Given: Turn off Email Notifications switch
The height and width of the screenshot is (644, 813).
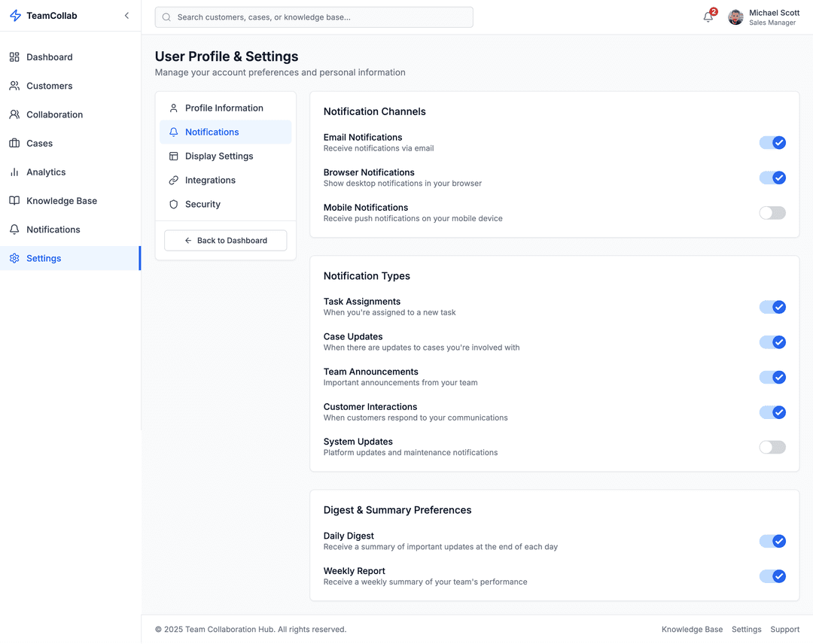Looking at the screenshot, I should 772,142.
